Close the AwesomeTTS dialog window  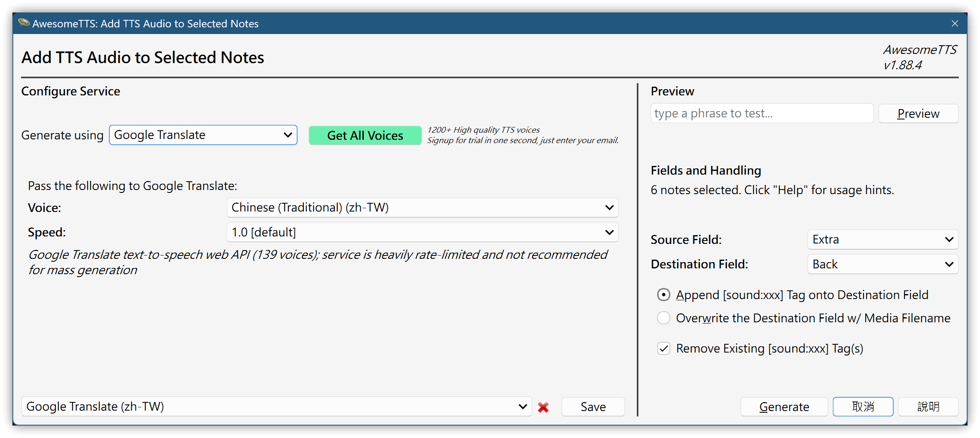click(955, 24)
